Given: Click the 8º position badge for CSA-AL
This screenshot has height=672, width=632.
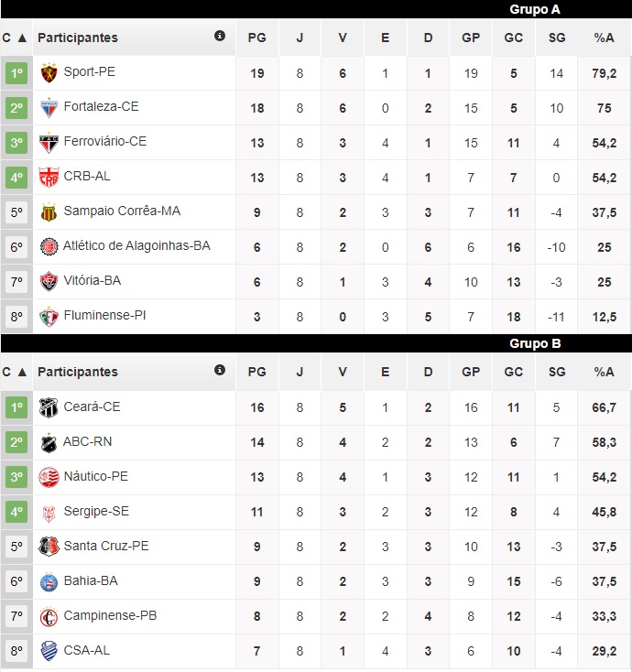Looking at the screenshot, I should (16, 651).
